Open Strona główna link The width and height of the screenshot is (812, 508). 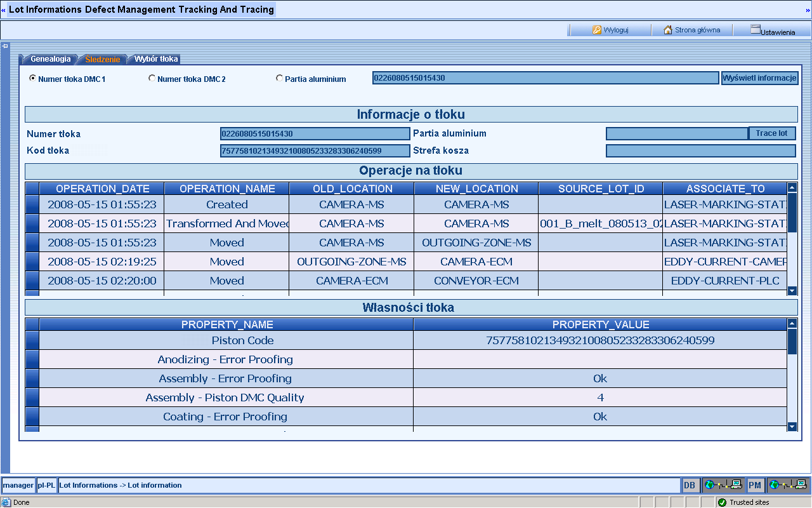pos(697,30)
